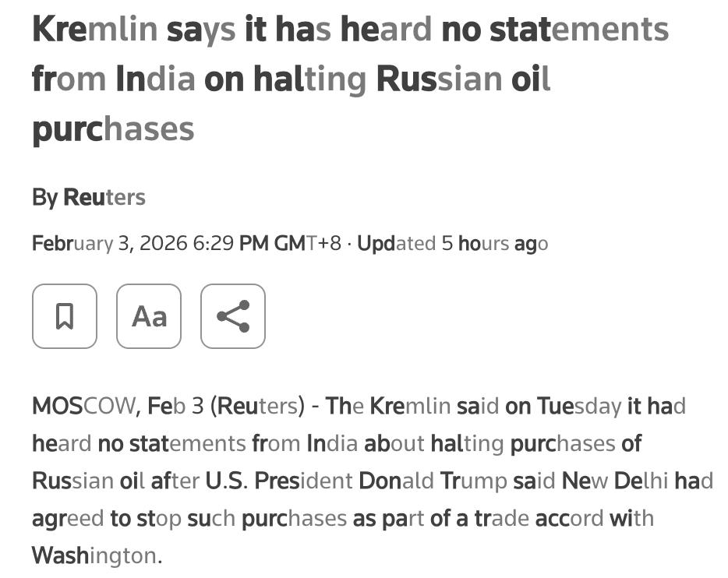Open the Aa text size control
Viewport: 728px width, 578px height.
coord(149,316)
